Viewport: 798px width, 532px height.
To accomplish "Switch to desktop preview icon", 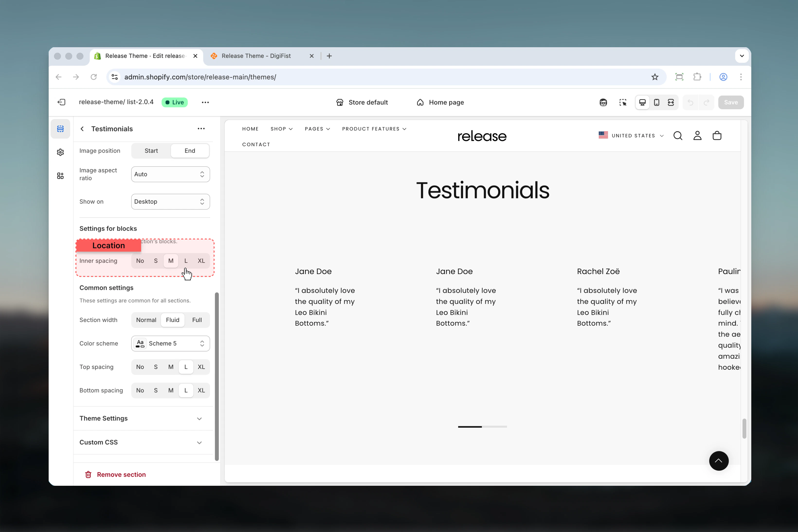I will point(642,102).
